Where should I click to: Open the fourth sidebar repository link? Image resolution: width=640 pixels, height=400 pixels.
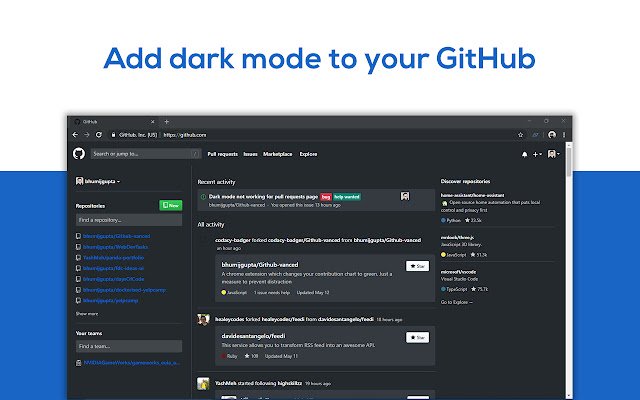coord(113,269)
